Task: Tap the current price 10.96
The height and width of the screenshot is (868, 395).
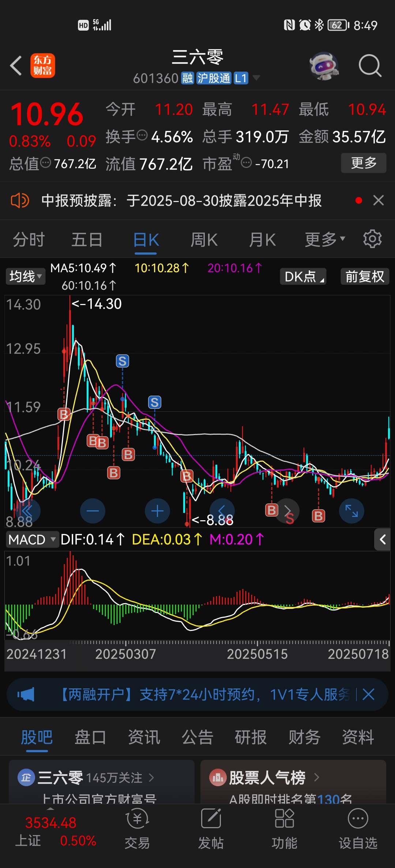Action: click(x=47, y=114)
